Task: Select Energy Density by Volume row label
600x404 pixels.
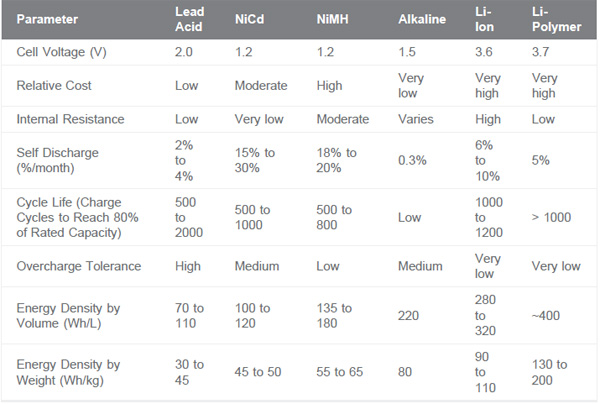Action: coord(69,317)
